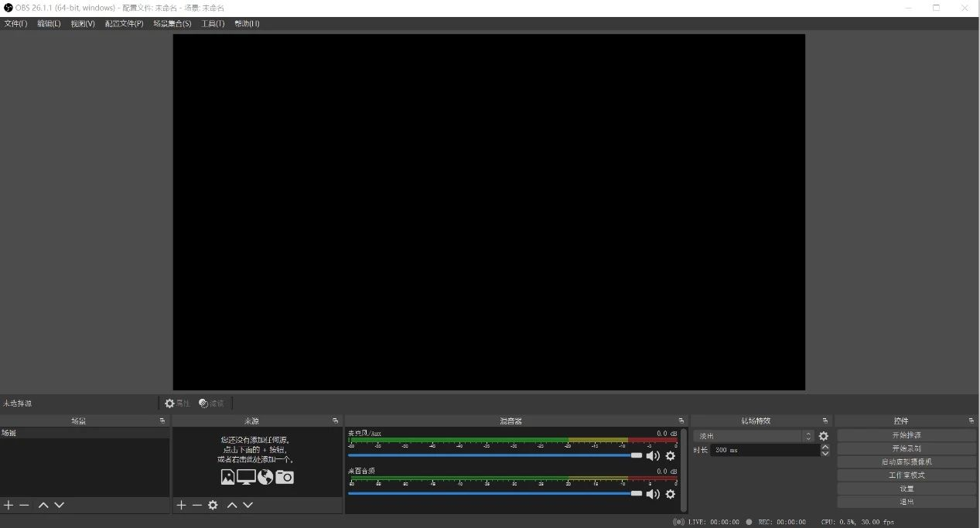
Task: Click the black preview canvas
Action: [489, 212]
